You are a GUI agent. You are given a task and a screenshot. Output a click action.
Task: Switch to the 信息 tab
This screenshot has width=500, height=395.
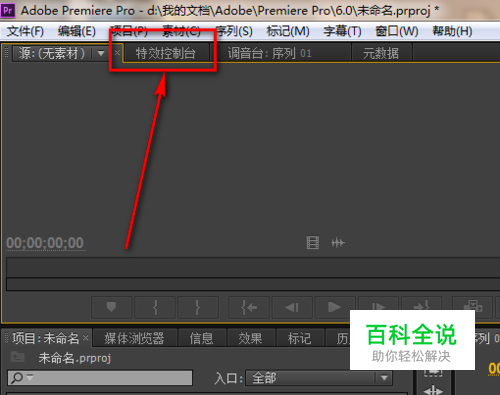coord(201,338)
